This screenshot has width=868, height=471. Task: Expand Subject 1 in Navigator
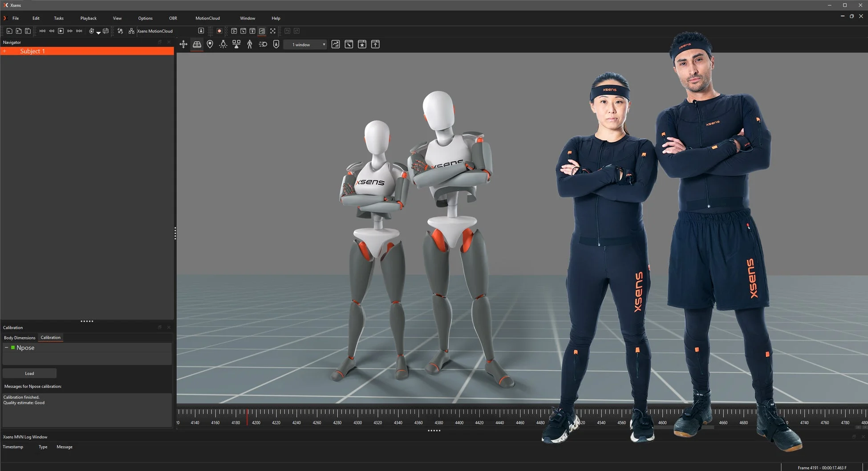4,51
